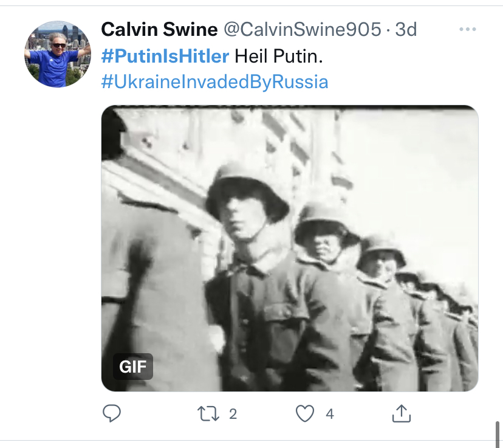Open the tweet via the 3d timestamp

(x=406, y=29)
